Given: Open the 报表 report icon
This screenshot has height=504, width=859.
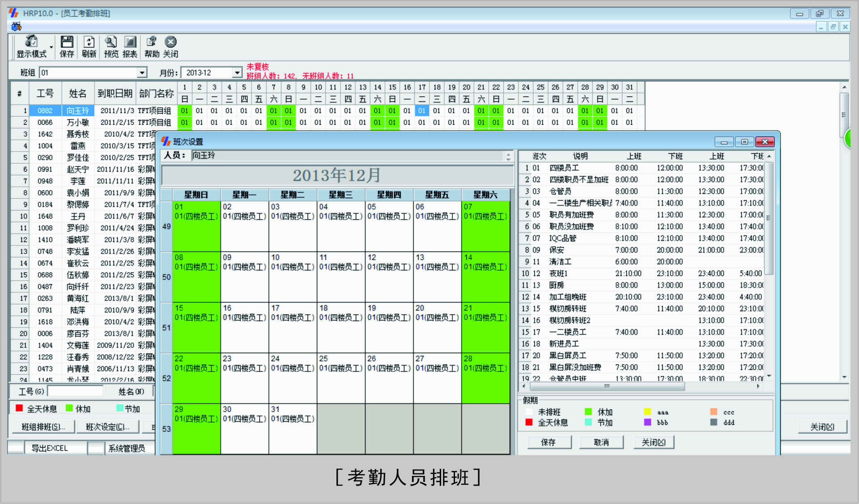Looking at the screenshot, I should click(130, 47).
